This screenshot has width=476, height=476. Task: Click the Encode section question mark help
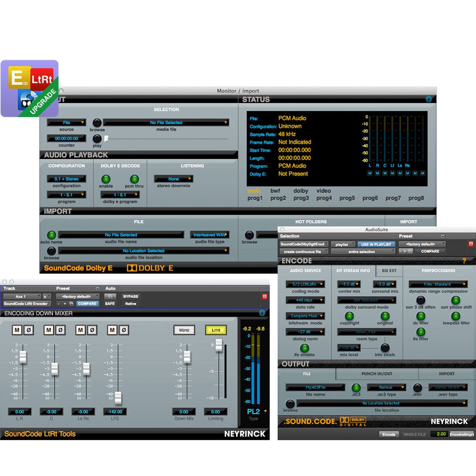pyautogui.click(x=464, y=261)
